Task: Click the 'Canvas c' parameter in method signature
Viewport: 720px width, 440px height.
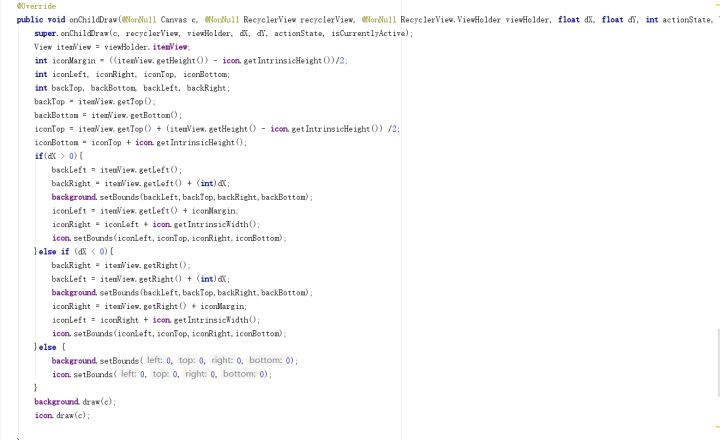Action: 179,20
